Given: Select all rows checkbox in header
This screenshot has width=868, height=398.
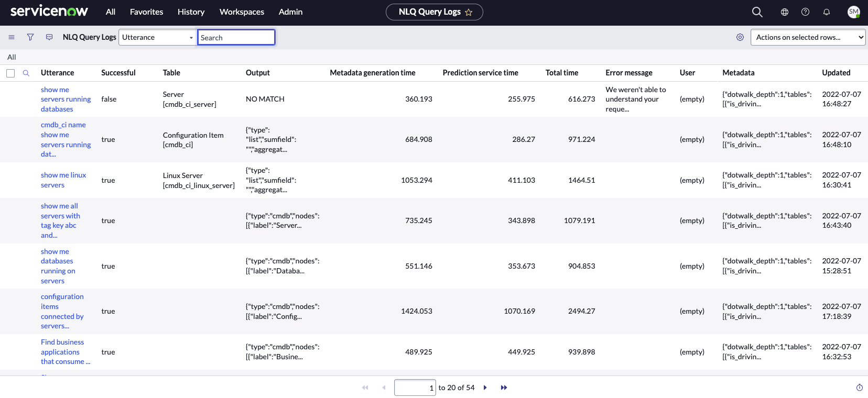Looking at the screenshot, I should 10,73.
